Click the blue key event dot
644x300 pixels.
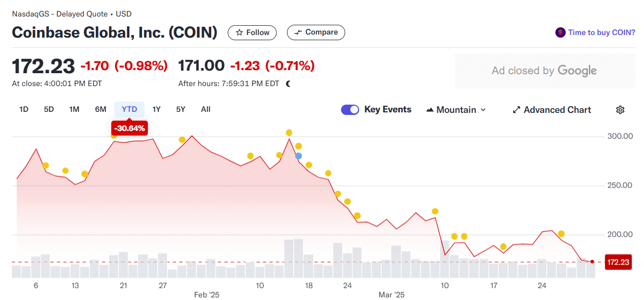click(x=298, y=156)
